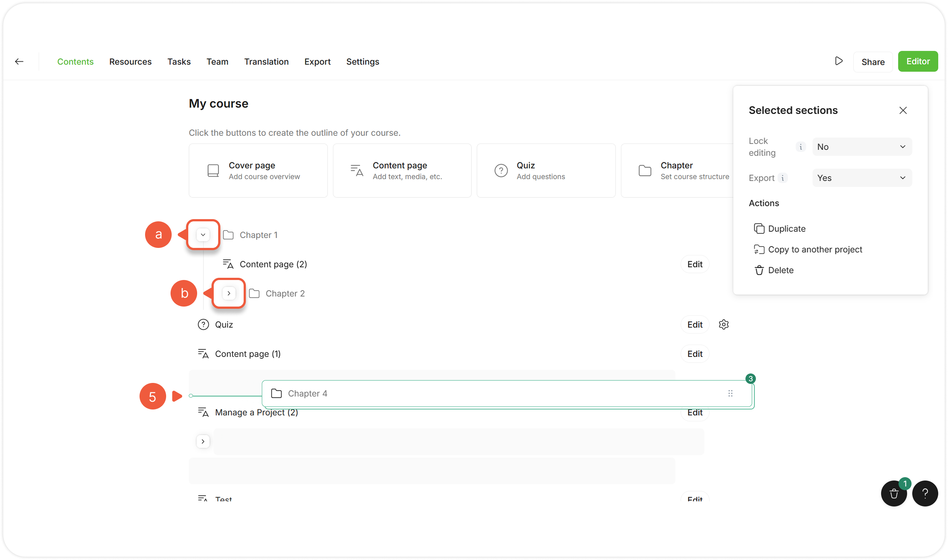
Task: Click Chapter 4 drag handle dots
Action: click(730, 394)
